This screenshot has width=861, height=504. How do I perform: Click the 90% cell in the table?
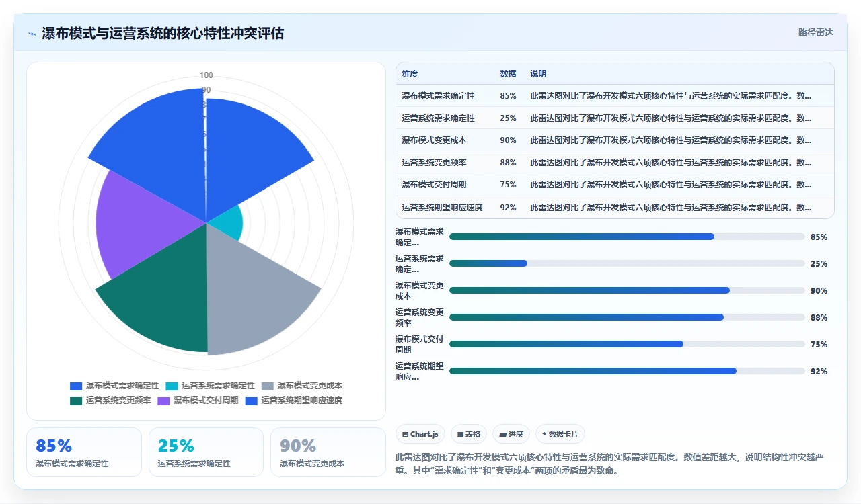coord(508,140)
